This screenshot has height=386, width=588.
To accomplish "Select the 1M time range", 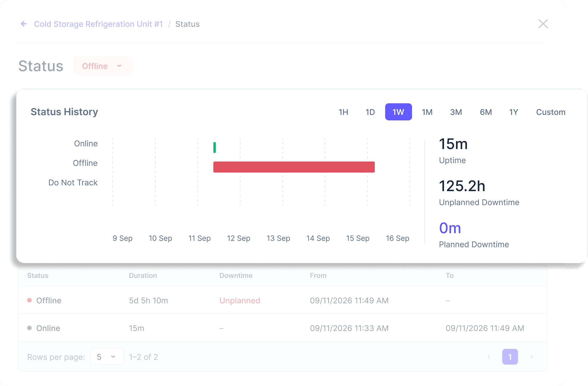I will coord(427,112).
